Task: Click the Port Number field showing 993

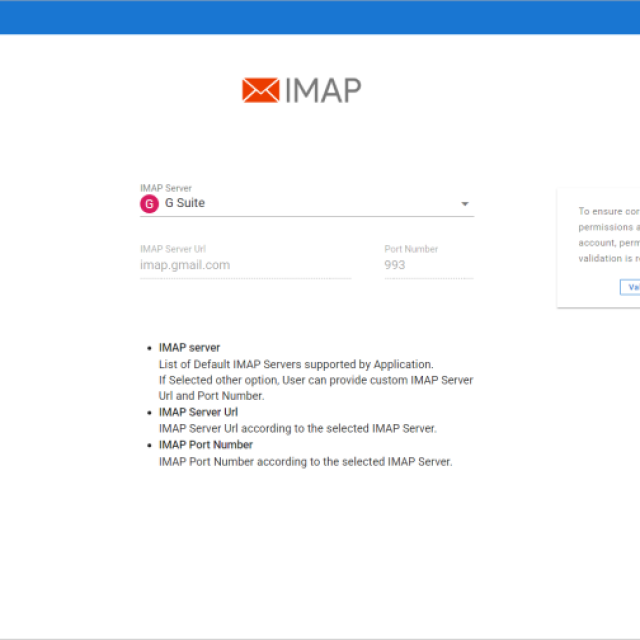Action: 428,265
